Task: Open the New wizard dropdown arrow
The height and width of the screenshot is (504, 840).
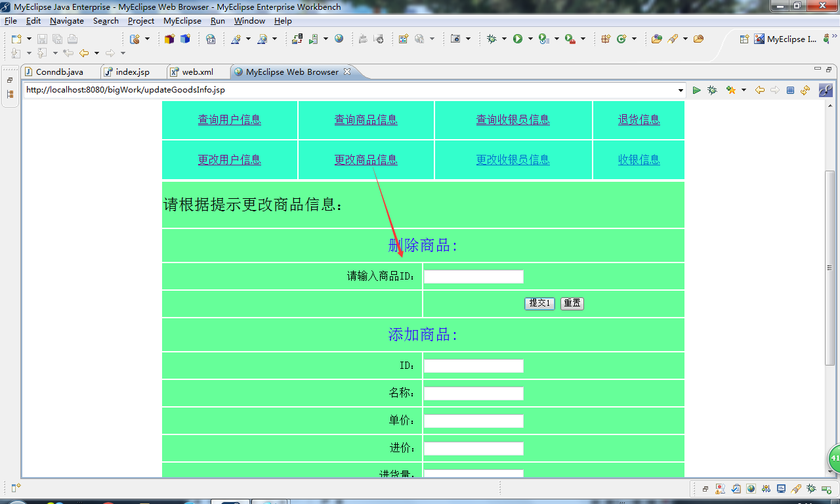Action: 29,39
